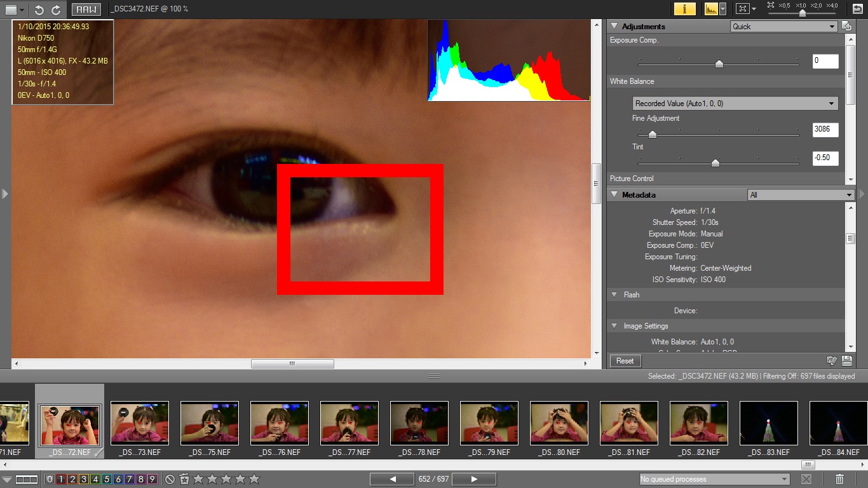The width and height of the screenshot is (868, 488).
Task: Select the _DSC3475.NEF thumbnail
Action: point(210,423)
